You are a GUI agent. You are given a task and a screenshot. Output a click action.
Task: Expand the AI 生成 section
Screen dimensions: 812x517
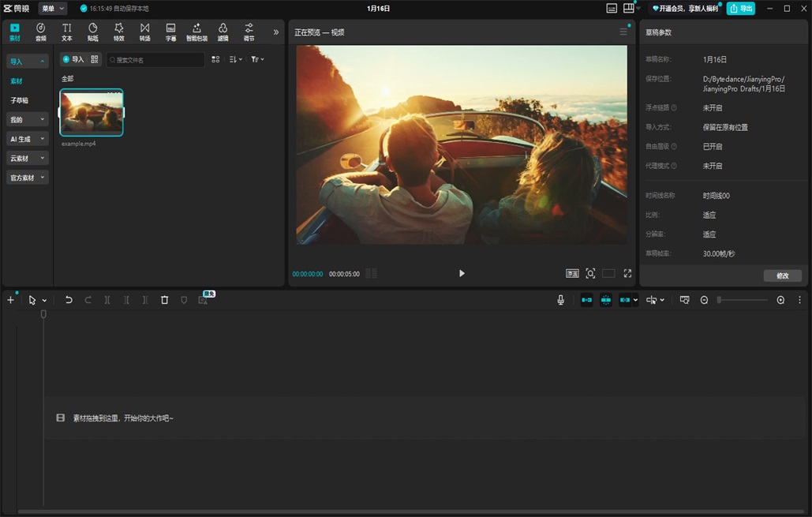click(28, 139)
